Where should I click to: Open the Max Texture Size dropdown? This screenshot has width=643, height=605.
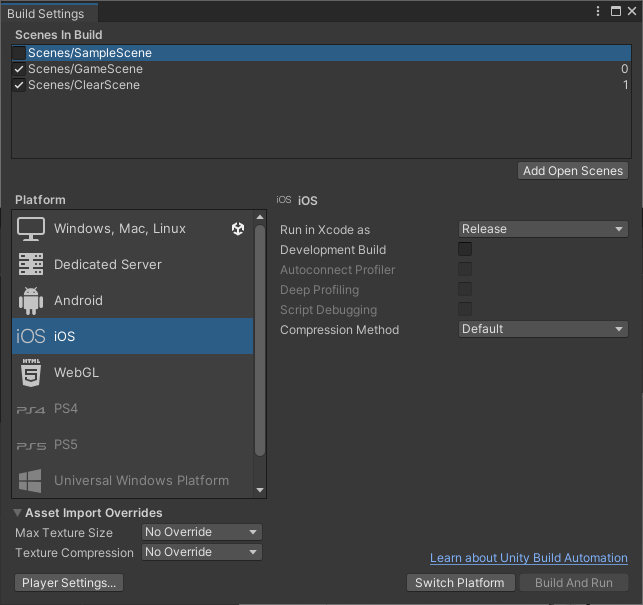click(202, 532)
